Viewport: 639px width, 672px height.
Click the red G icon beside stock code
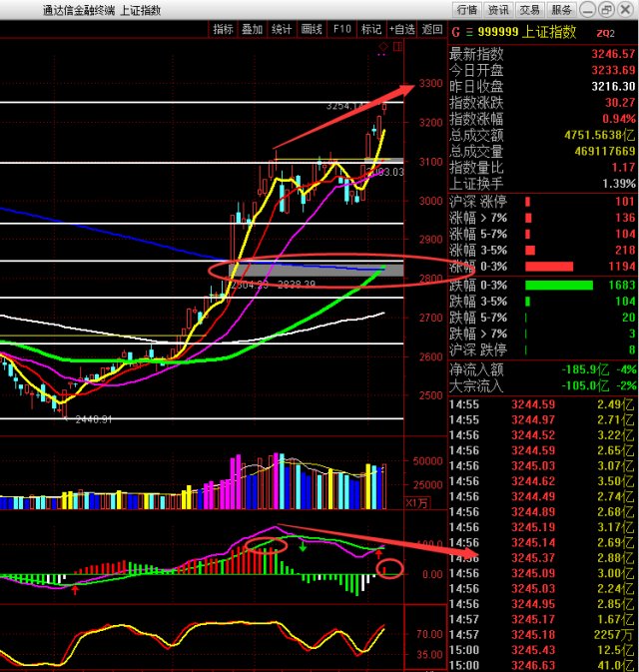455,32
